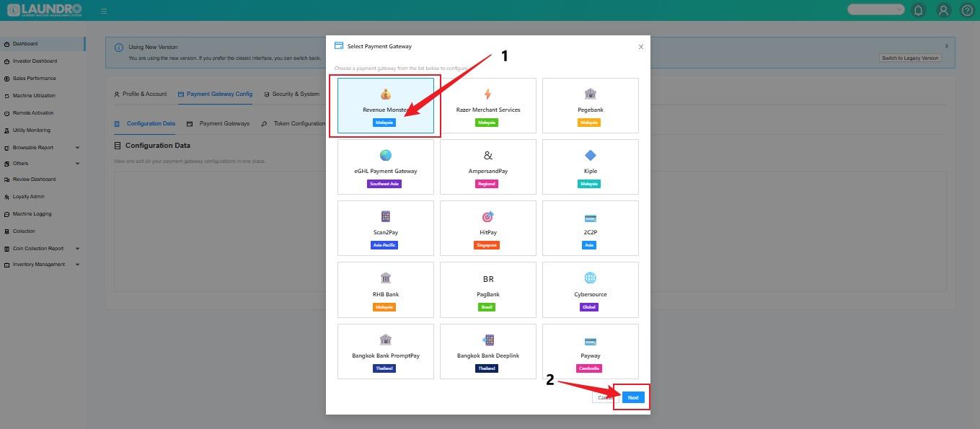Viewport: 980px width, 429px height.
Task: Open the header dropdown selector
Action: [875, 9]
